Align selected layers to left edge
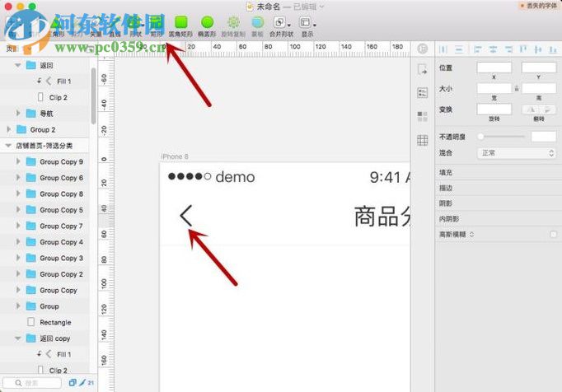The height and width of the screenshot is (392, 562). click(477, 49)
